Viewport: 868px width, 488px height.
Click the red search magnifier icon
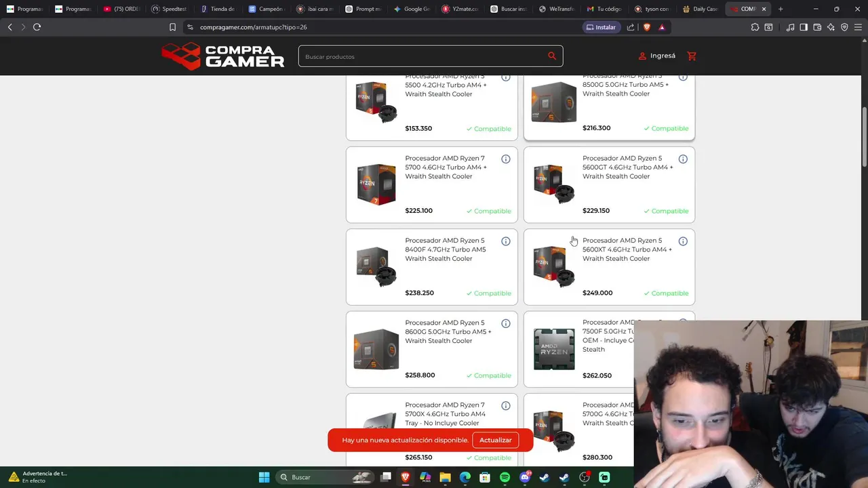pyautogui.click(x=552, y=56)
